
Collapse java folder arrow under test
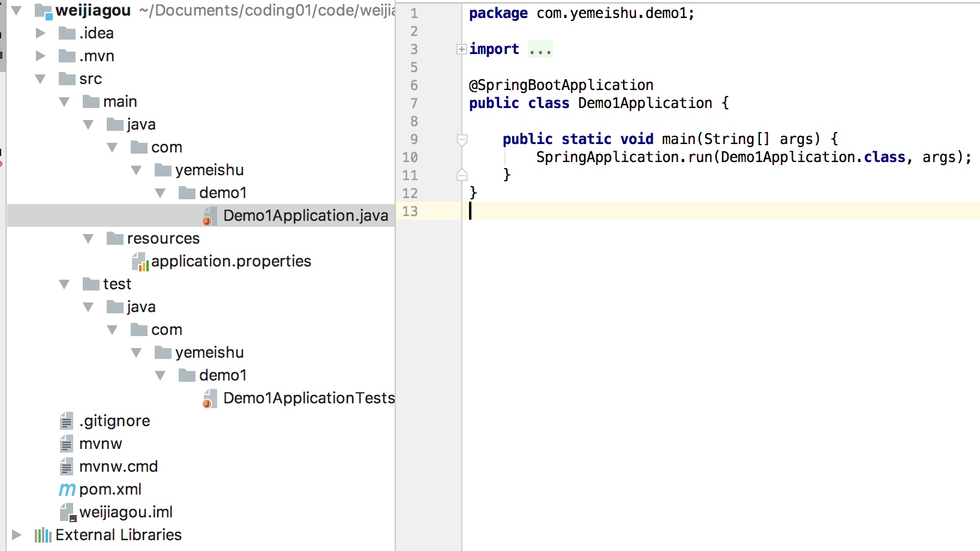89,307
